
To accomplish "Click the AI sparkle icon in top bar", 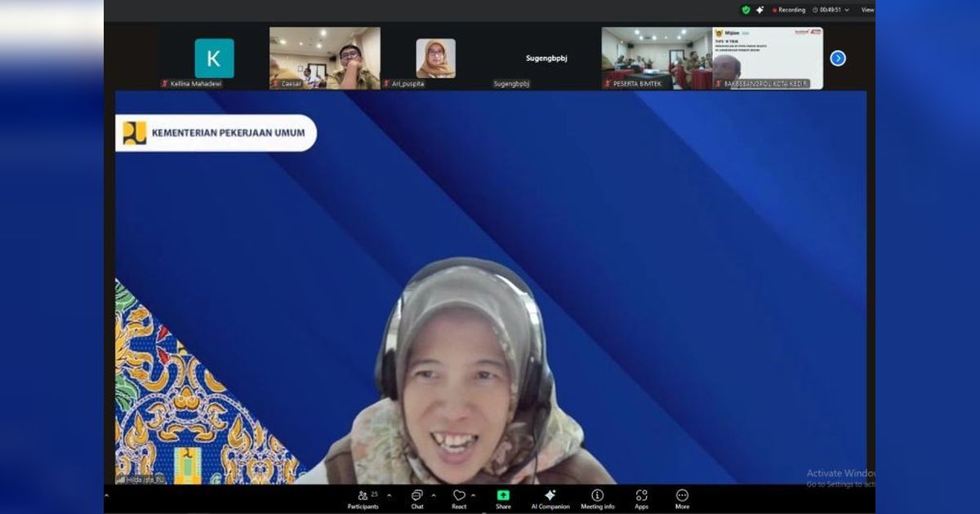I will tap(760, 10).
